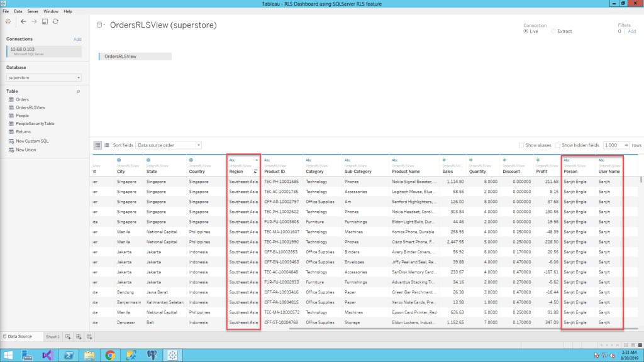Select the Extract connection option
Image resolution: width=644 pixels, height=362 pixels.
(x=553, y=31)
